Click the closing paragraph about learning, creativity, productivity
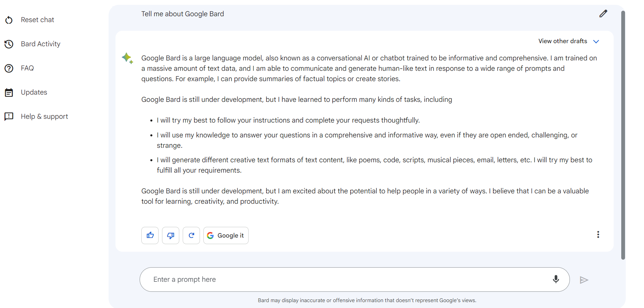The height and width of the screenshot is (308, 644). click(x=365, y=196)
